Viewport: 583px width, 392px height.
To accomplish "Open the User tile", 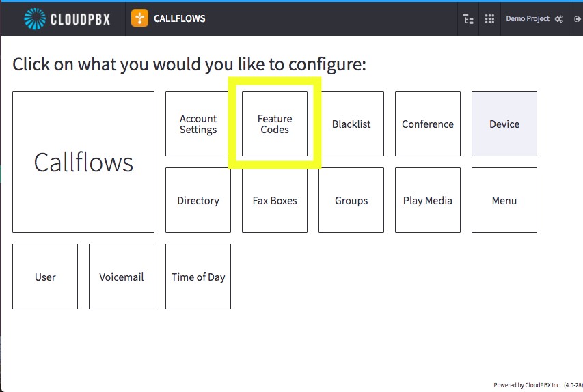I will [x=45, y=277].
